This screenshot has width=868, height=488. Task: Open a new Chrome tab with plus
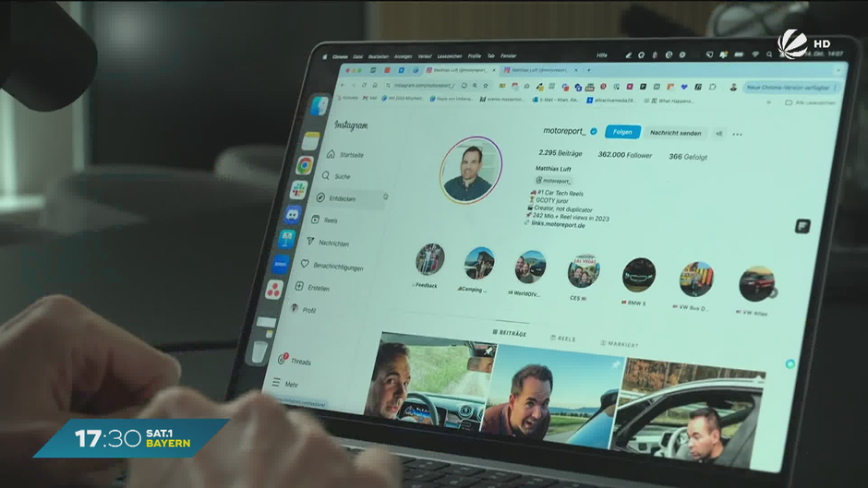click(589, 71)
